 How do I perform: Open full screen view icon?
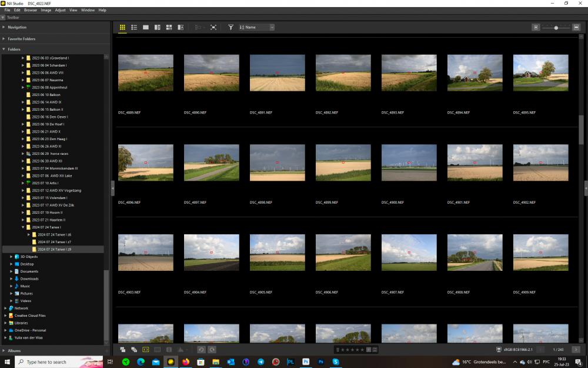[x=213, y=28]
